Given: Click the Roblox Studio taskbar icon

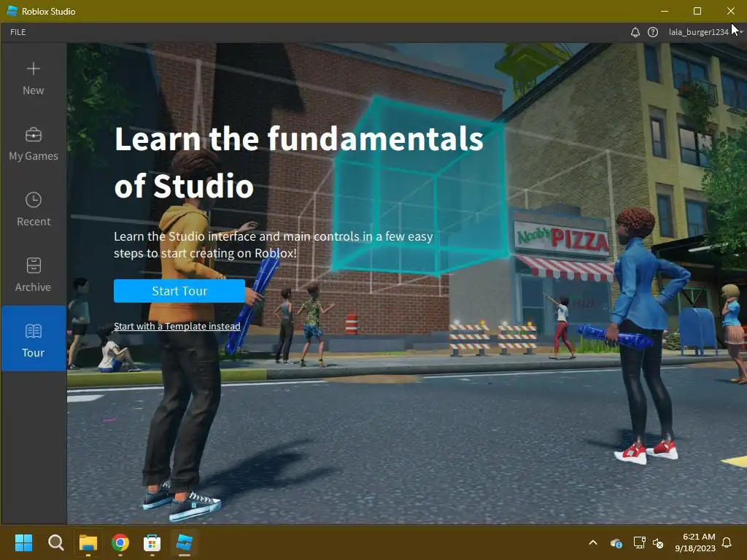Looking at the screenshot, I should point(185,542).
